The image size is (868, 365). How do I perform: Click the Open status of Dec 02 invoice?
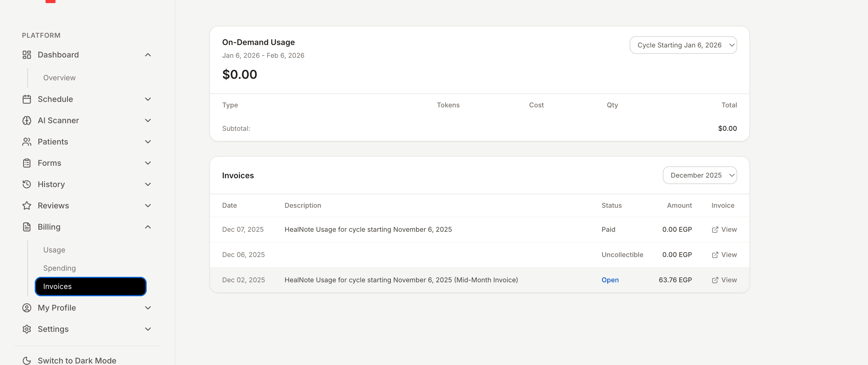610,280
